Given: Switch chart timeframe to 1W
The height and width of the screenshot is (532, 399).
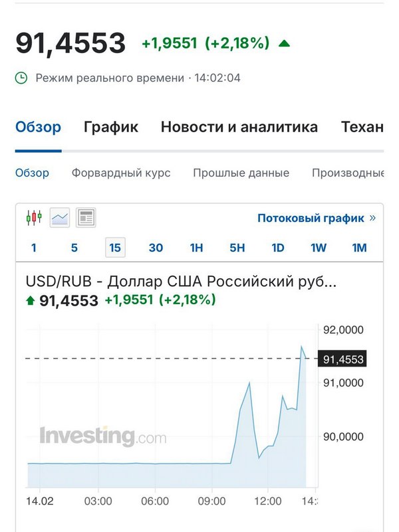Looking at the screenshot, I should coord(319,248).
